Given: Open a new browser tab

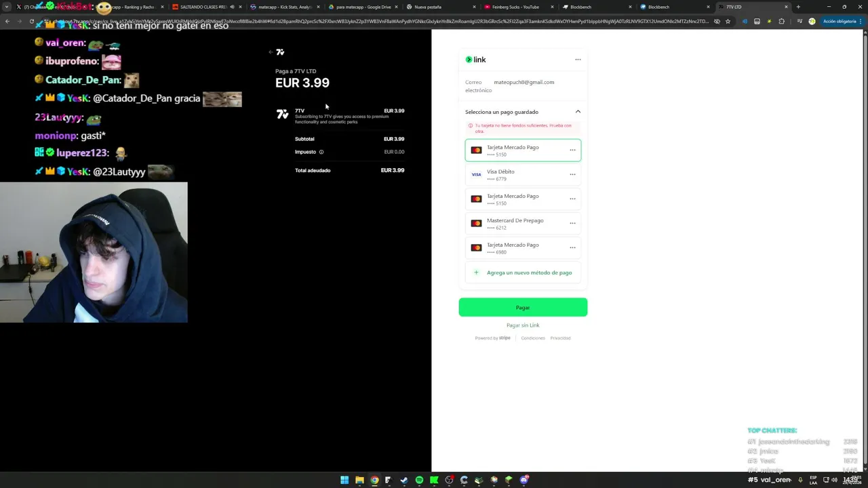Looking at the screenshot, I should tap(798, 7).
